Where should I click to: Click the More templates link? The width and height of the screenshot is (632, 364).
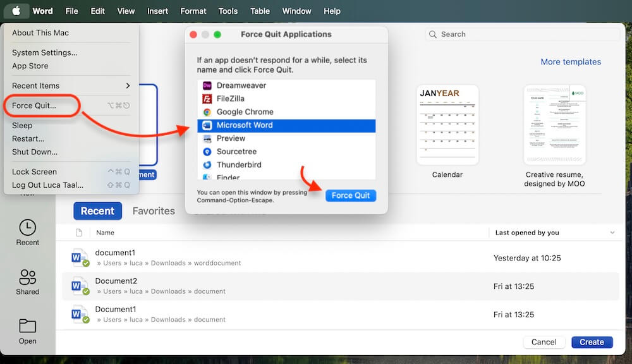pyautogui.click(x=571, y=61)
